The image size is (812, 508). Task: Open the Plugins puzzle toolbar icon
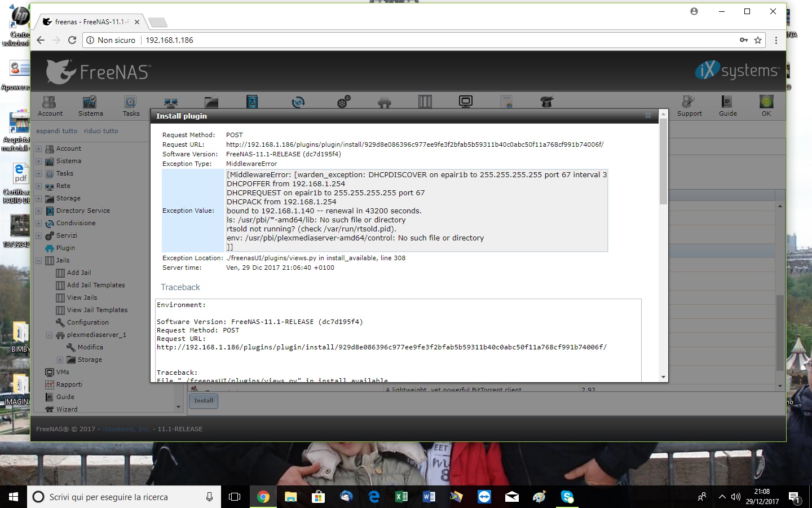(385, 102)
